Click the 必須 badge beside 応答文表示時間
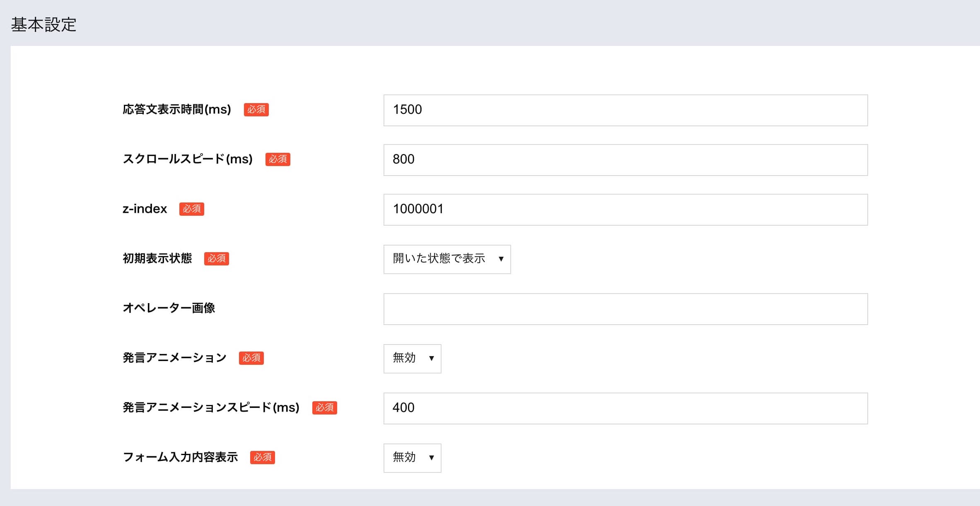The width and height of the screenshot is (980, 506). tap(256, 110)
